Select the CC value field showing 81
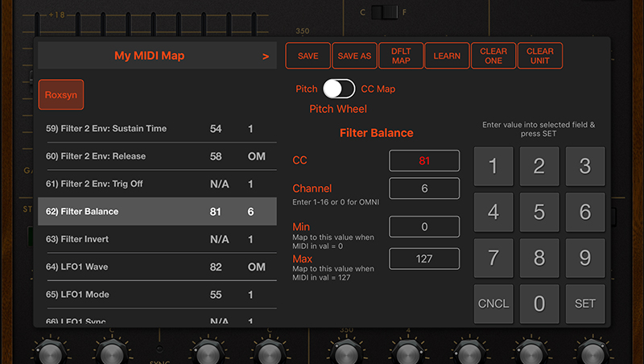644x364 pixels. pos(424,160)
